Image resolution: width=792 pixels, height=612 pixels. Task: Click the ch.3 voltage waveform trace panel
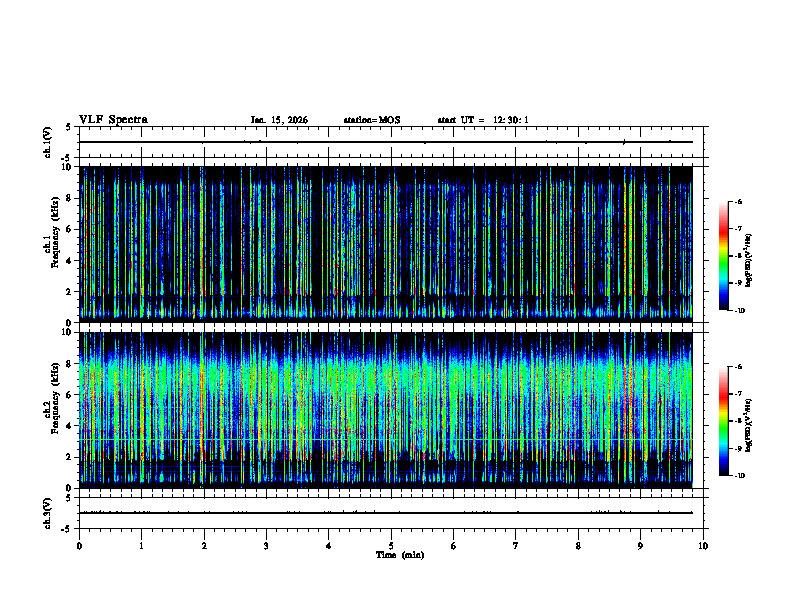(391, 513)
